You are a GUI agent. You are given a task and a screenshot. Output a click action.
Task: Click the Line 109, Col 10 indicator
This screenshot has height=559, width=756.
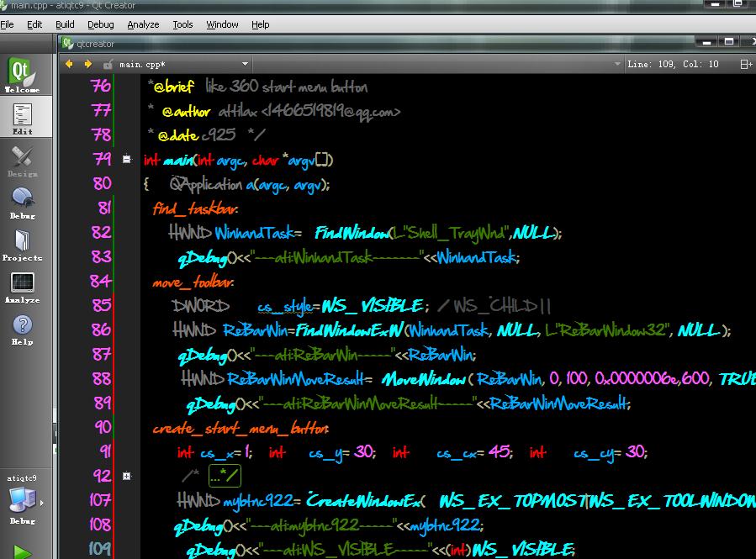click(x=673, y=64)
